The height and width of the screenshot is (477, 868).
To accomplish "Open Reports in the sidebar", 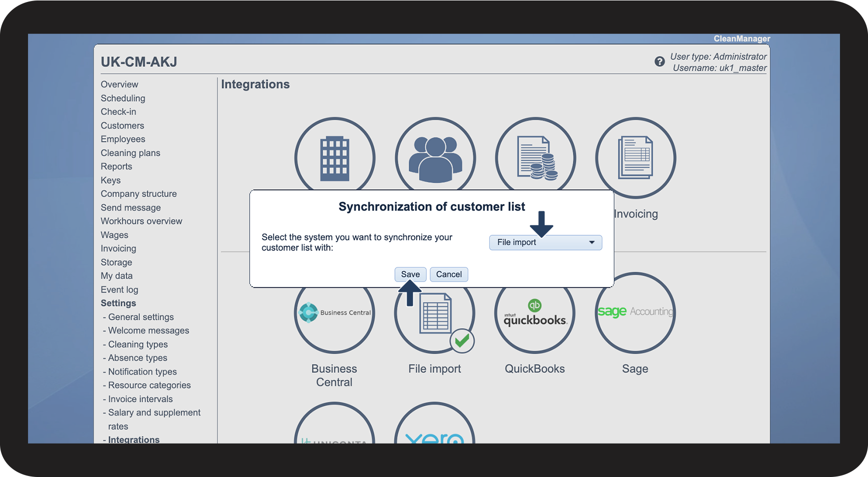I will 116,167.
